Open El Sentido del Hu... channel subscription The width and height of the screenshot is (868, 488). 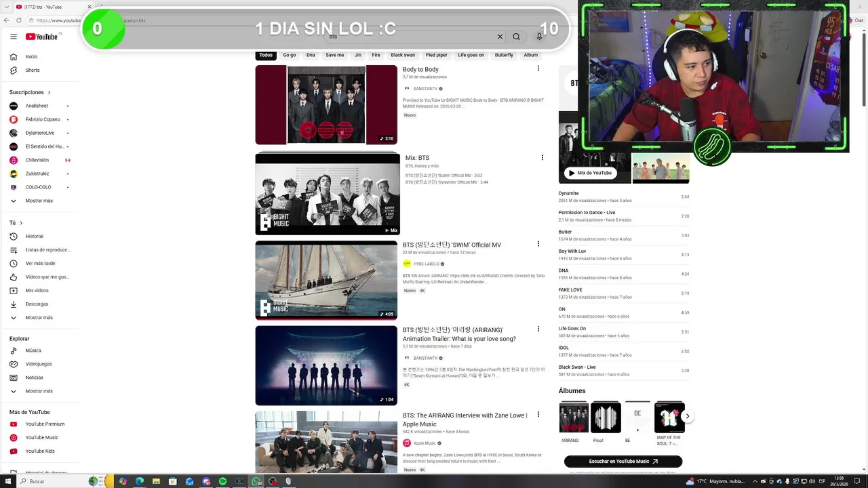click(39, 146)
